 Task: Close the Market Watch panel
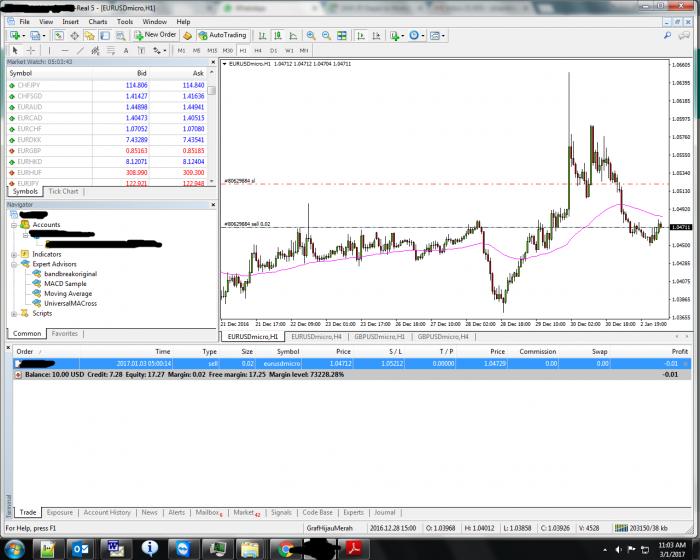coord(213,62)
